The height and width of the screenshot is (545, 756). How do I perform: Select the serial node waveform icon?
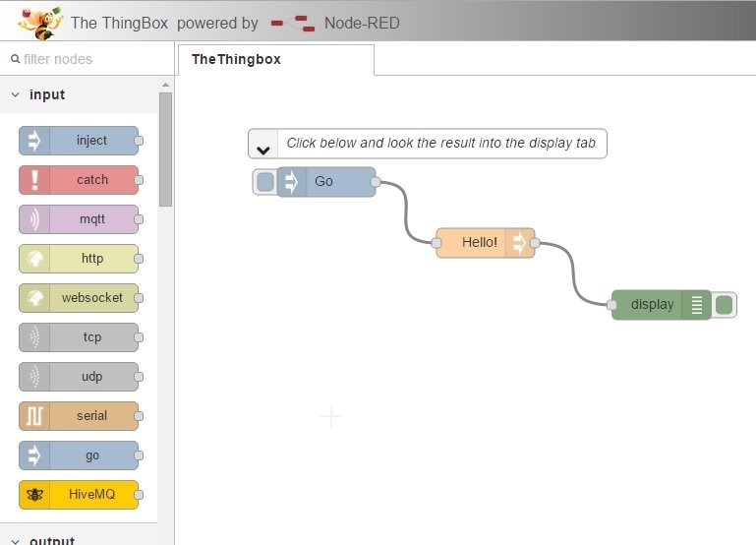[x=34, y=416]
